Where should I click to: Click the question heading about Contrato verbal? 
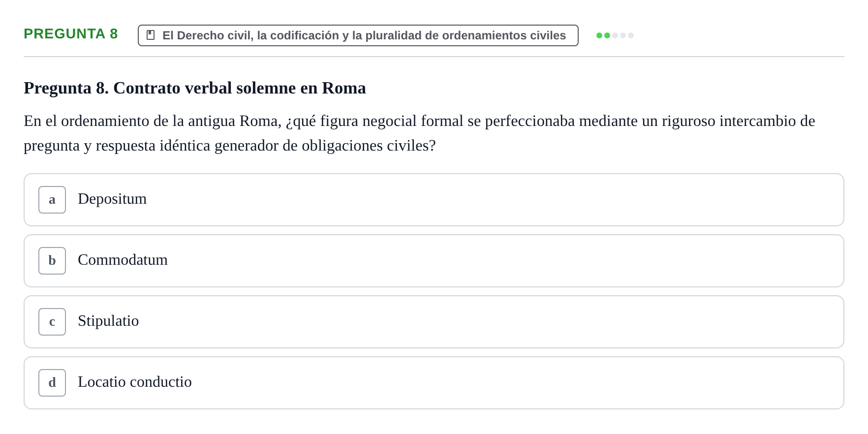(x=195, y=88)
